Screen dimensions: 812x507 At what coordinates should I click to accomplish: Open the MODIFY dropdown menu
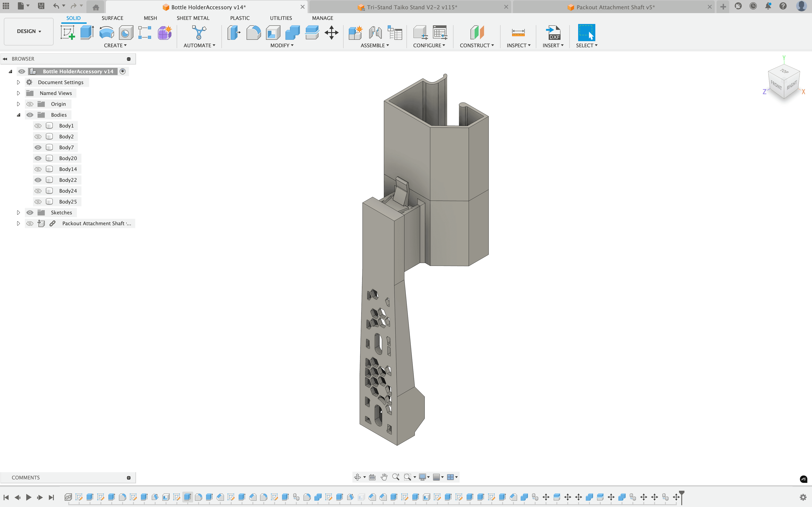(x=282, y=45)
